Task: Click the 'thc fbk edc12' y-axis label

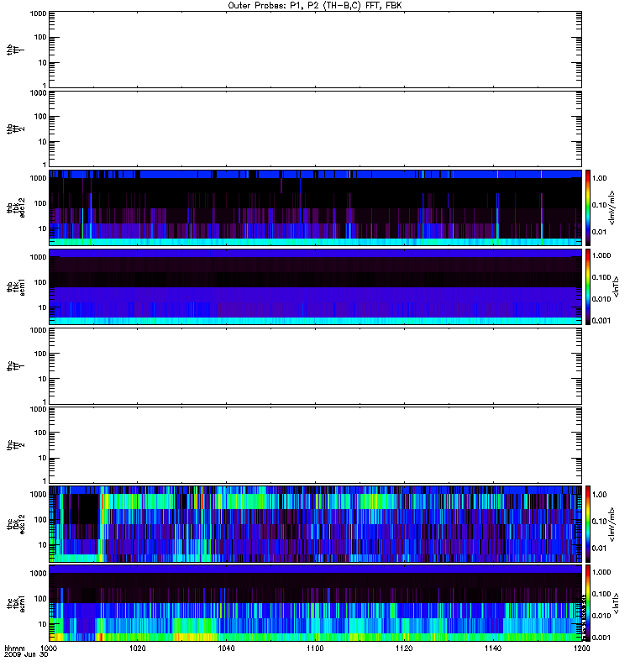Action: (16, 524)
